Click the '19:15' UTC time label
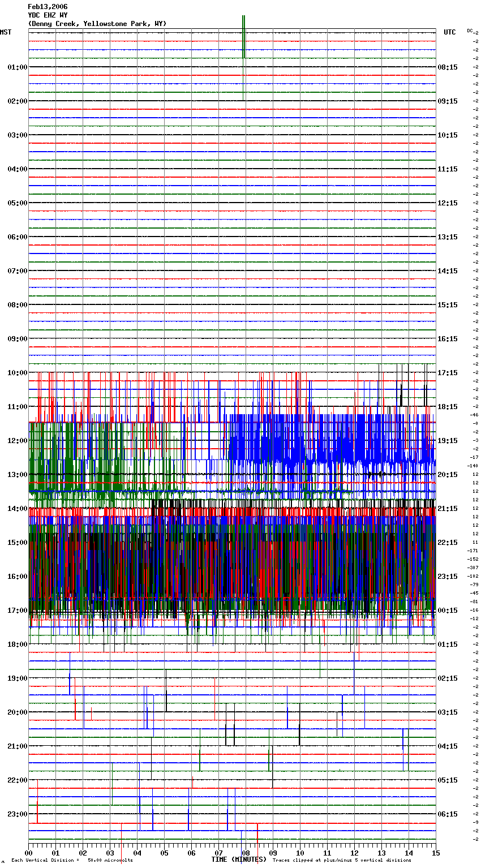481x868 pixels. pos(448,441)
